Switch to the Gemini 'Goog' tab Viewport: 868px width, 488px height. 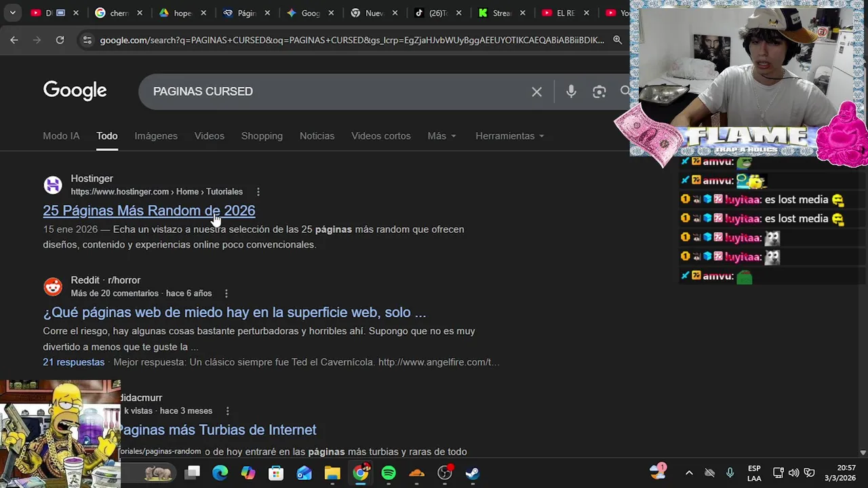(x=310, y=13)
